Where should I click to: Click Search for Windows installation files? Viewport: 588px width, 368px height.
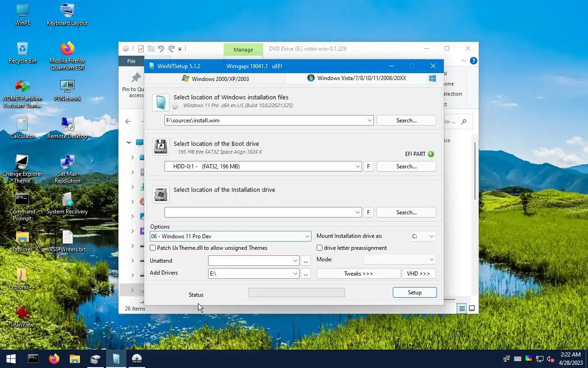tap(406, 121)
